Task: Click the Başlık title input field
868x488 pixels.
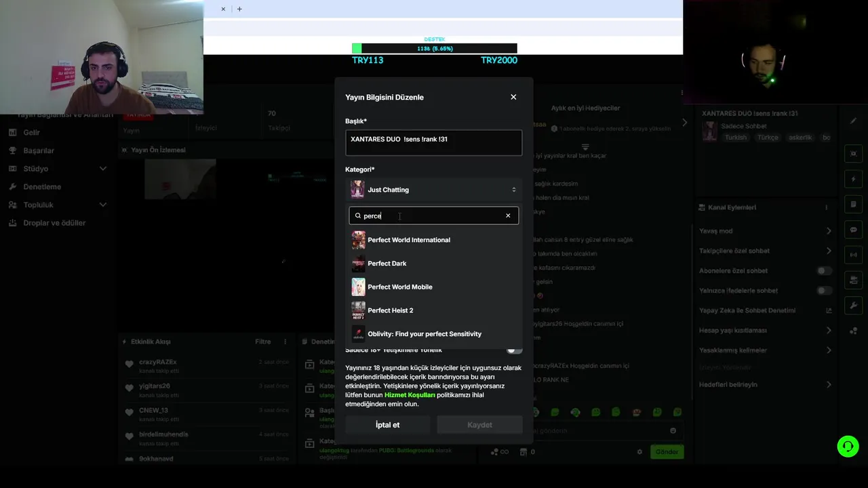Action: coord(434,143)
